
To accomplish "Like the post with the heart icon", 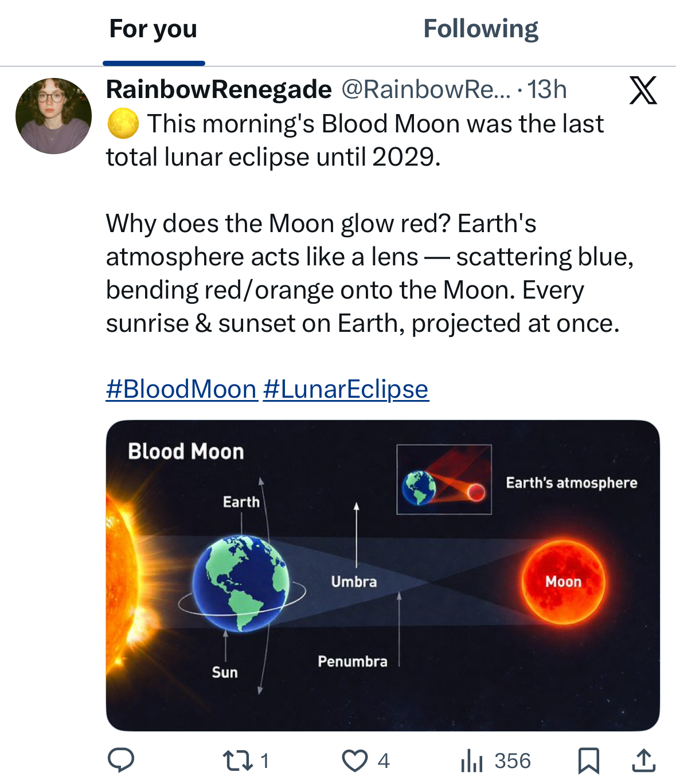I will (354, 761).
